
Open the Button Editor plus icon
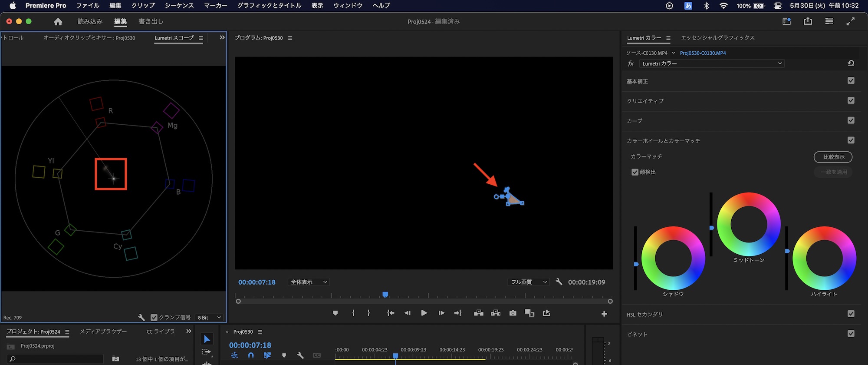tap(604, 314)
